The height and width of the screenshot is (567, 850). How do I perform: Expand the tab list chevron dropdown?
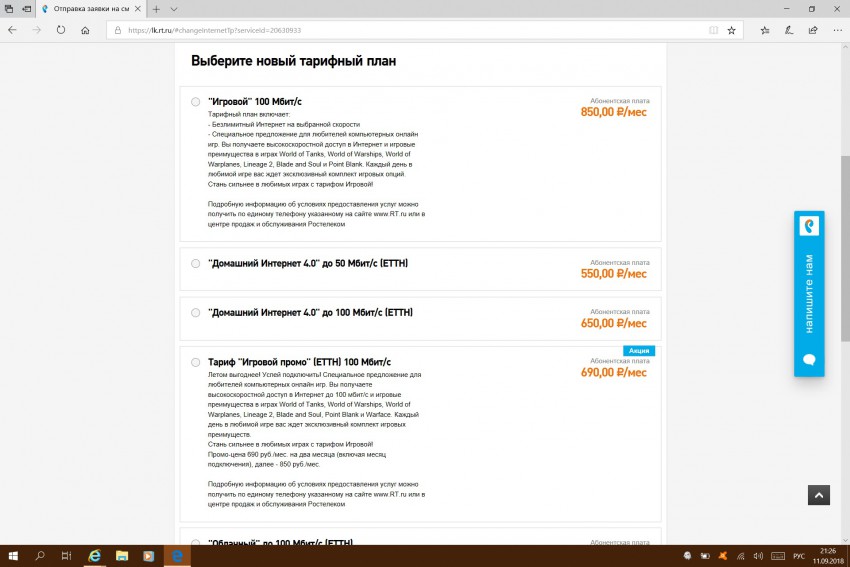(174, 9)
